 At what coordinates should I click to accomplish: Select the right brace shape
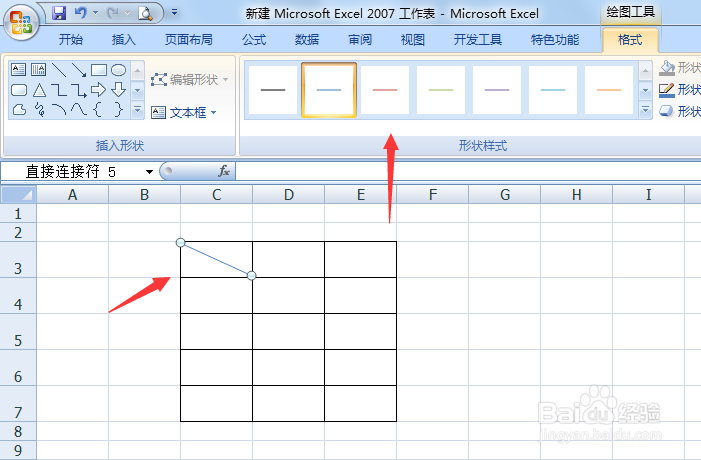tap(118, 110)
